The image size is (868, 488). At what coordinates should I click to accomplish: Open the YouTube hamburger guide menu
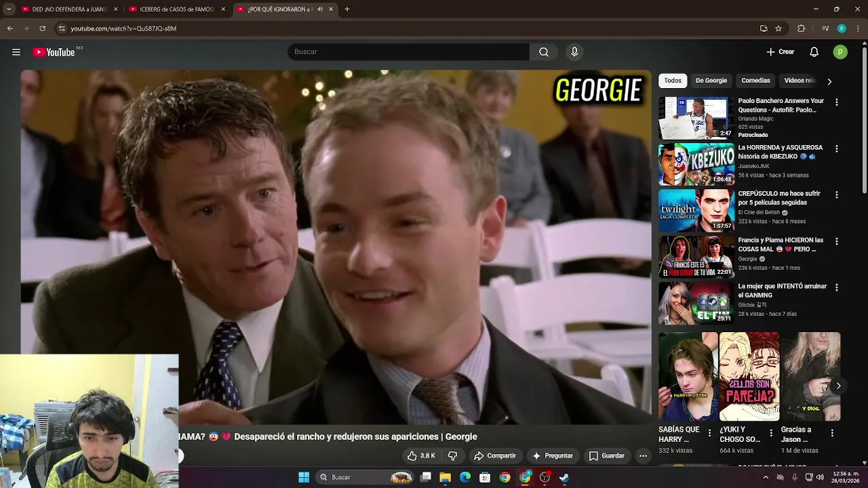[16, 52]
